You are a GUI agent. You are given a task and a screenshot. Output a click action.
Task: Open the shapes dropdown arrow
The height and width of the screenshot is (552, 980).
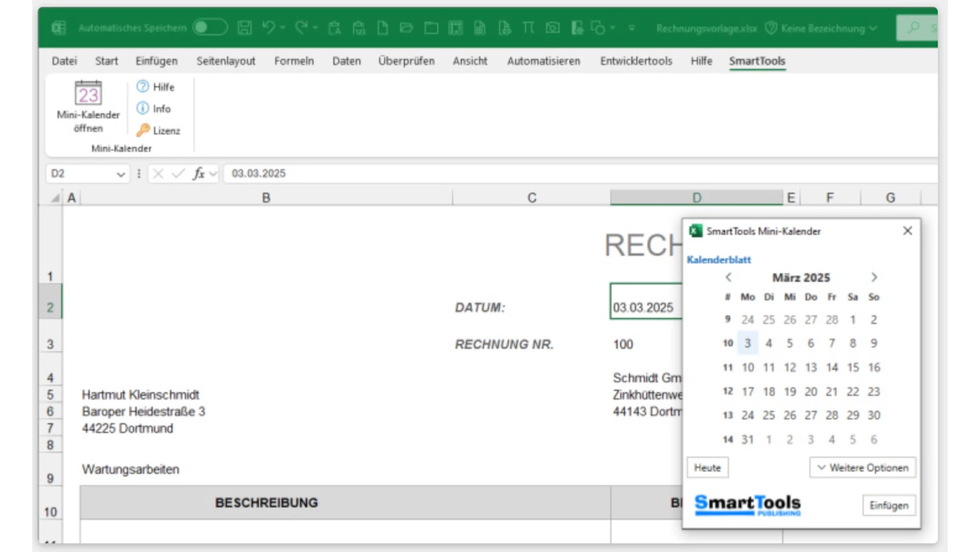613,28
